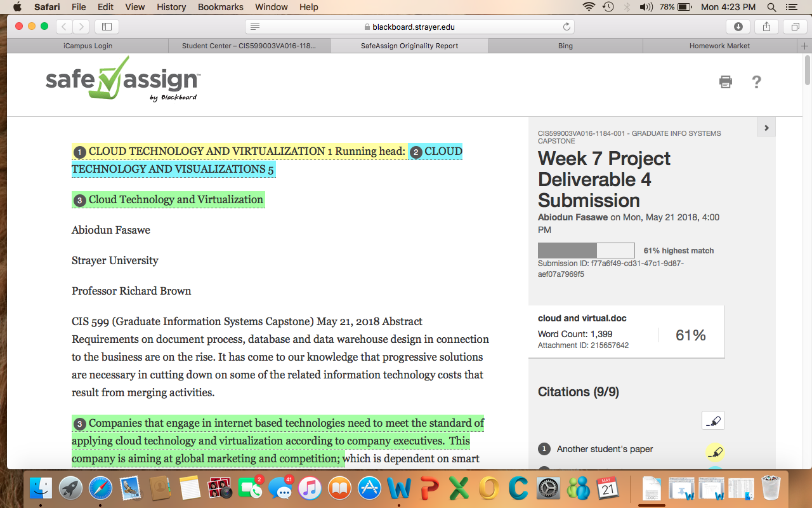Click the 61% highest match bar

tap(586, 250)
